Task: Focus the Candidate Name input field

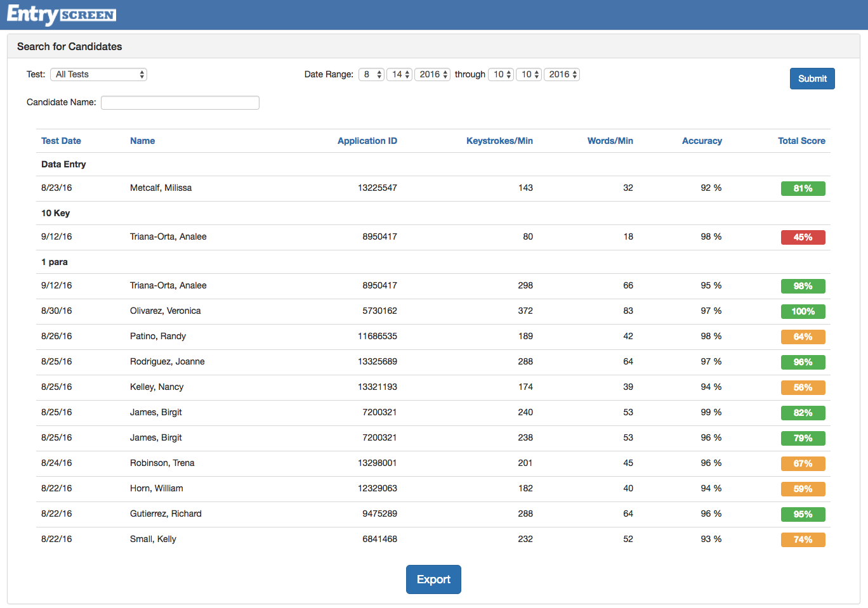Action: pos(180,103)
